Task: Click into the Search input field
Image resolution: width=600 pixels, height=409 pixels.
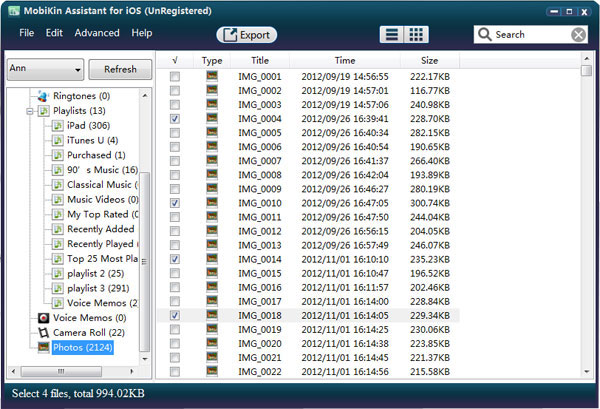Action: click(532, 35)
